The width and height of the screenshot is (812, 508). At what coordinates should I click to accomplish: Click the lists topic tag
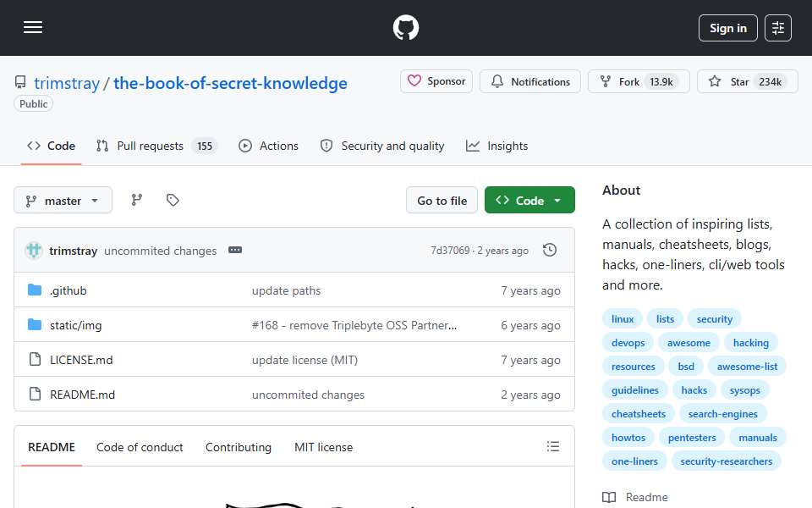pos(665,319)
